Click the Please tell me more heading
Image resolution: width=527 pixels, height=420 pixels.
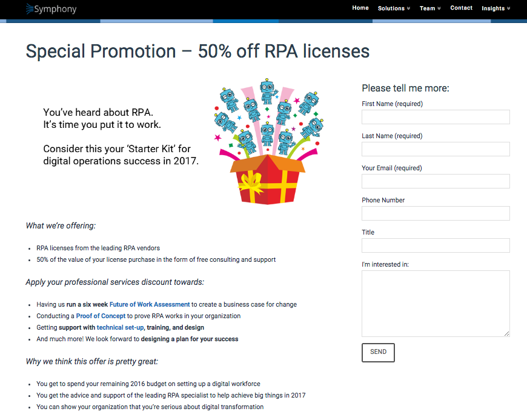pos(405,88)
